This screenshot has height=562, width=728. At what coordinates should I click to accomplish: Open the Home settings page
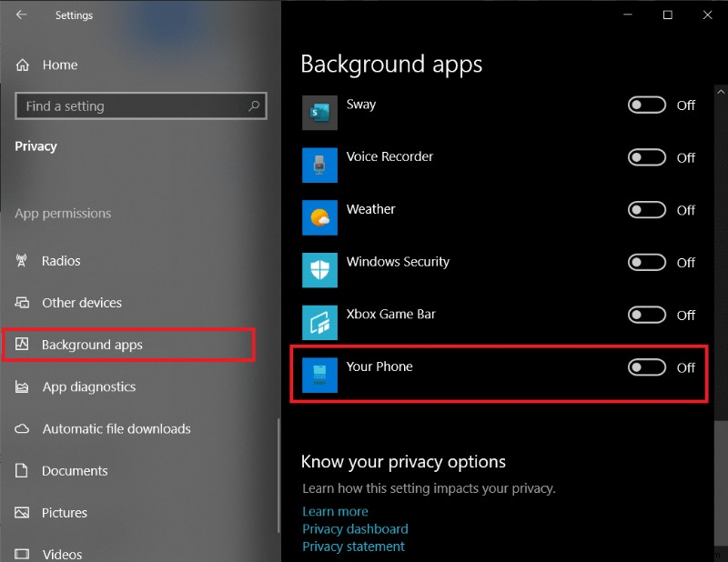tap(60, 65)
